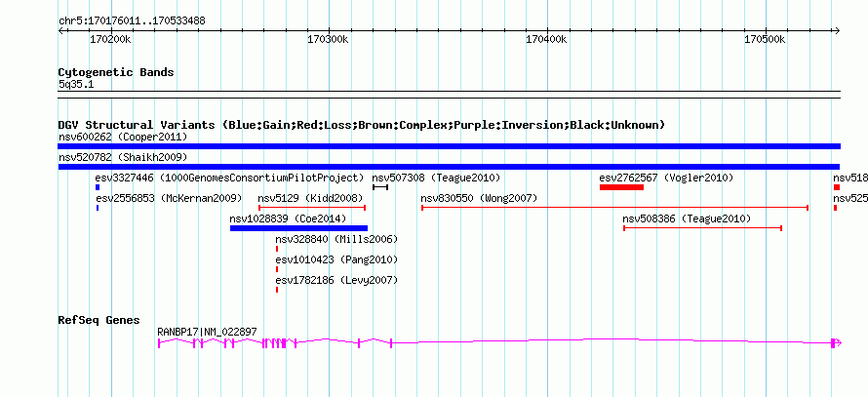Image resolution: width=868 pixels, height=397 pixels.
Task: Click the RefSeq Genes track title
Action: 99,320
